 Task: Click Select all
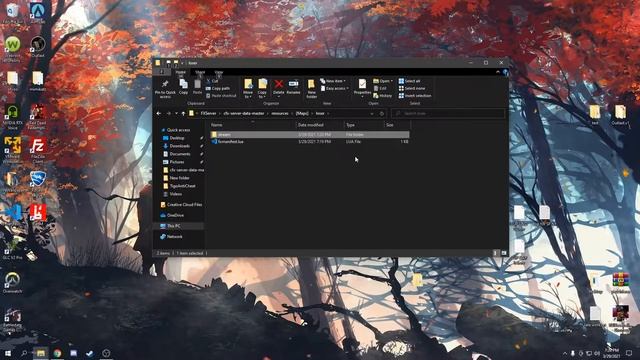[x=409, y=81]
